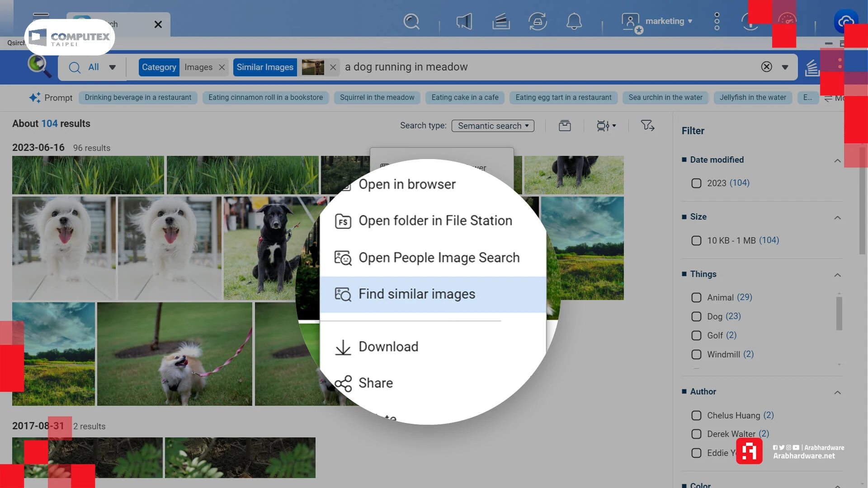Viewport: 868px width, 488px height.
Task: Click the search magnifier icon in top bar
Action: point(411,21)
